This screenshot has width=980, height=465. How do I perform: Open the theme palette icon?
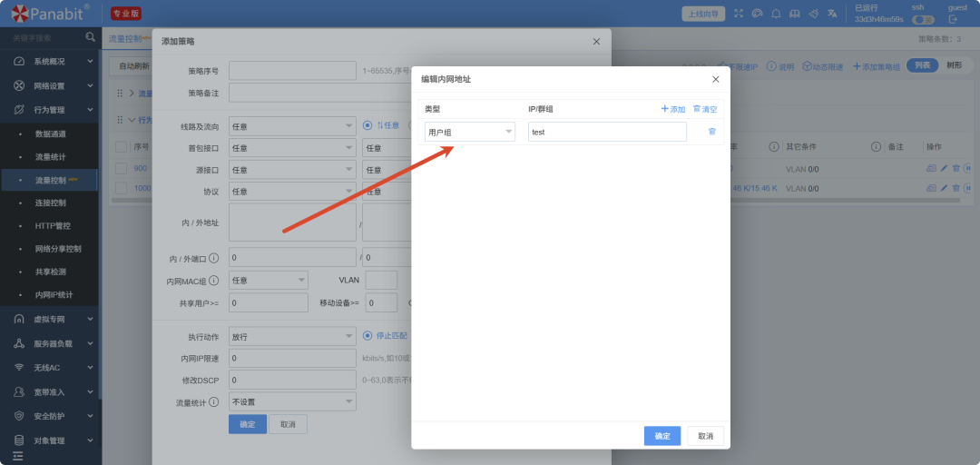(x=758, y=13)
